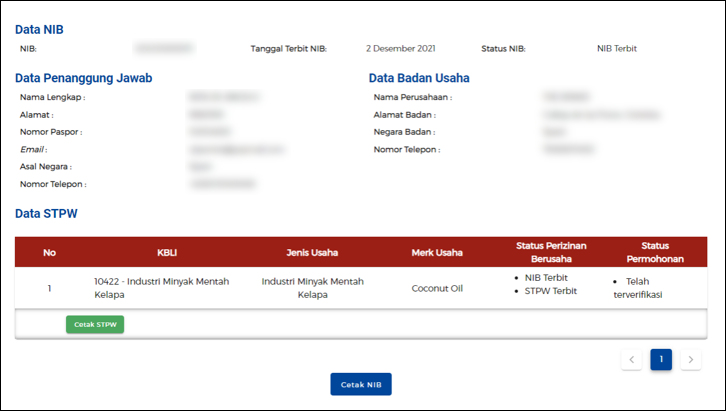Viewport: 726px width, 411px height.
Task: Click the green Cetak STPW button
Action: click(95, 324)
